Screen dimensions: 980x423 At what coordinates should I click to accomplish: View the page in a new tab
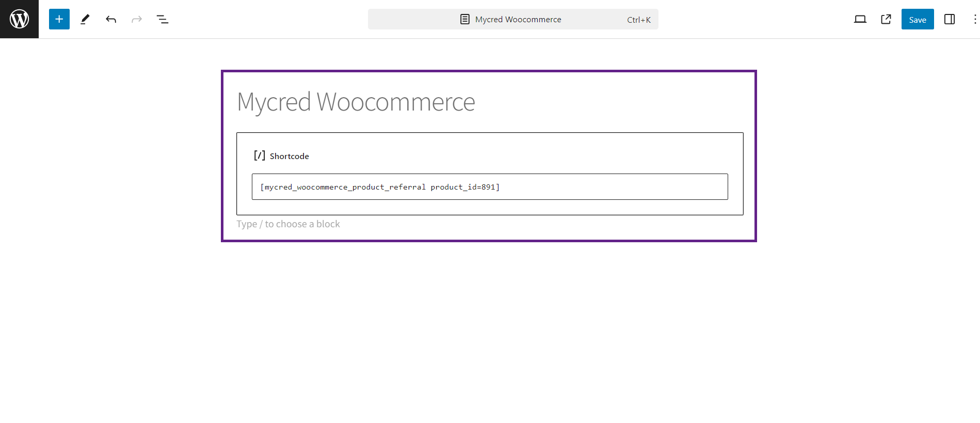click(886, 19)
